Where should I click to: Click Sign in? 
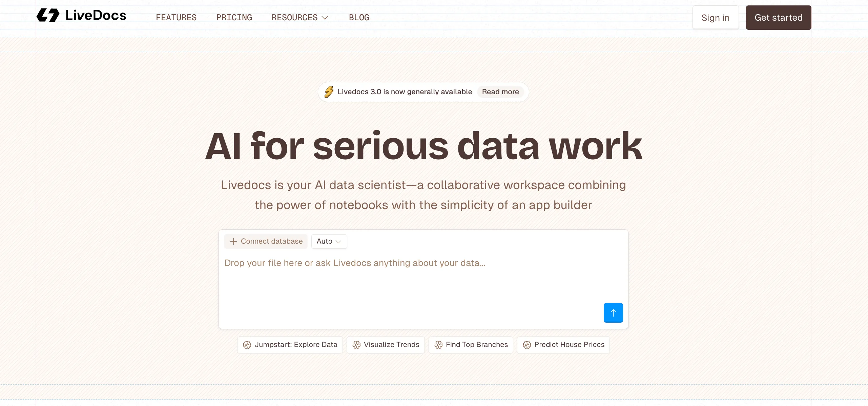click(x=716, y=18)
